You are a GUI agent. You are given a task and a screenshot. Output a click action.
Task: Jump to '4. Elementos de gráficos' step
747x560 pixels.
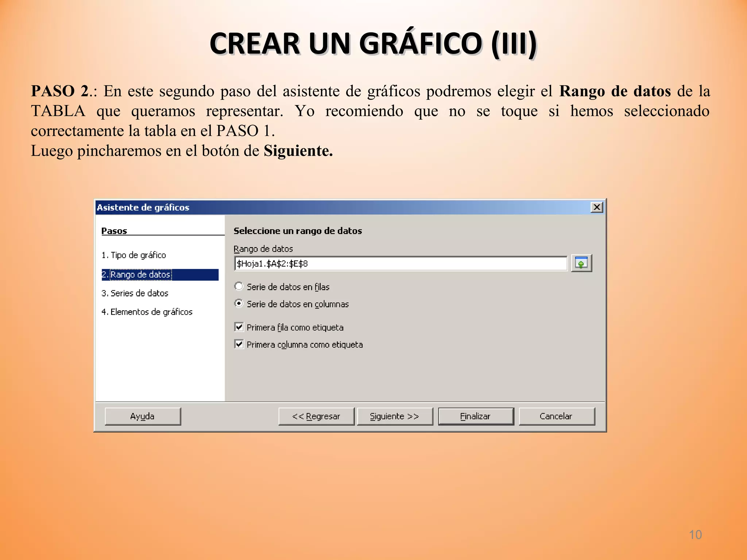coord(147,312)
